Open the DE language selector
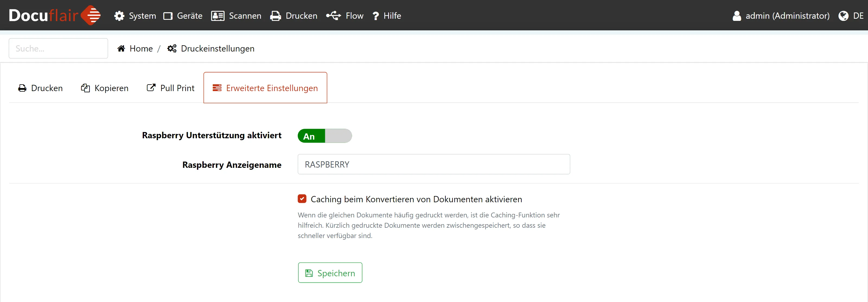The width and height of the screenshot is (868, 302). (x=858, y=16)
